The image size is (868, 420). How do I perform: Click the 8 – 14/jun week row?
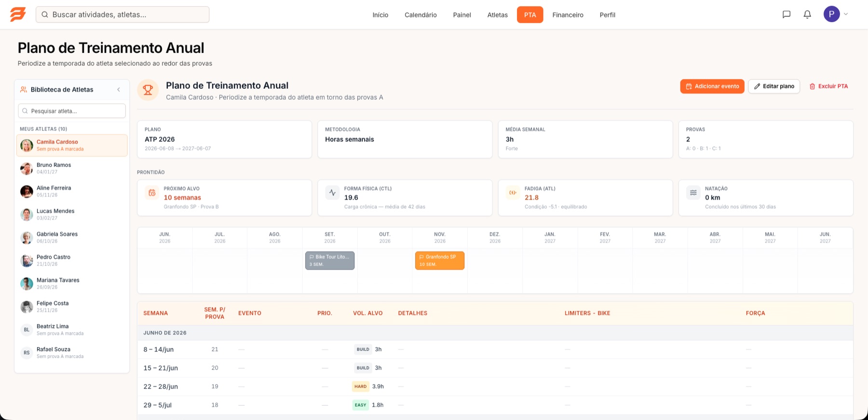point(495,349)
